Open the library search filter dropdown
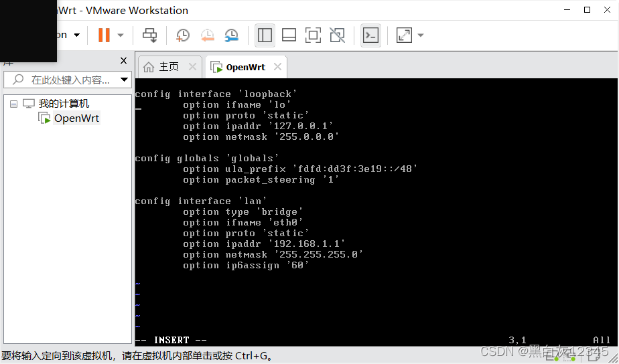619x364 pixels. pyautogui.click(x=125, y=80)
